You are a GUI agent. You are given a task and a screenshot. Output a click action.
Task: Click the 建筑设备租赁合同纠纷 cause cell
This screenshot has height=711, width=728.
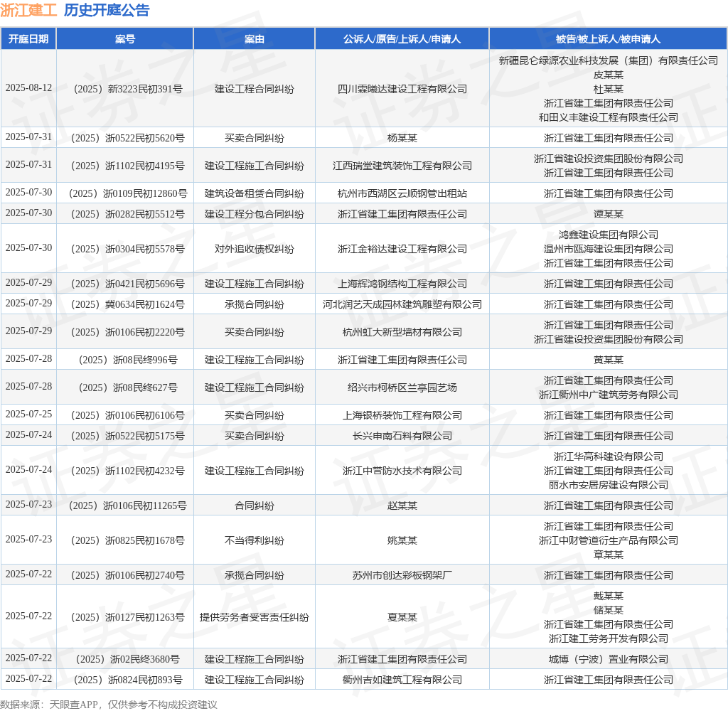[x=255, y=193]
